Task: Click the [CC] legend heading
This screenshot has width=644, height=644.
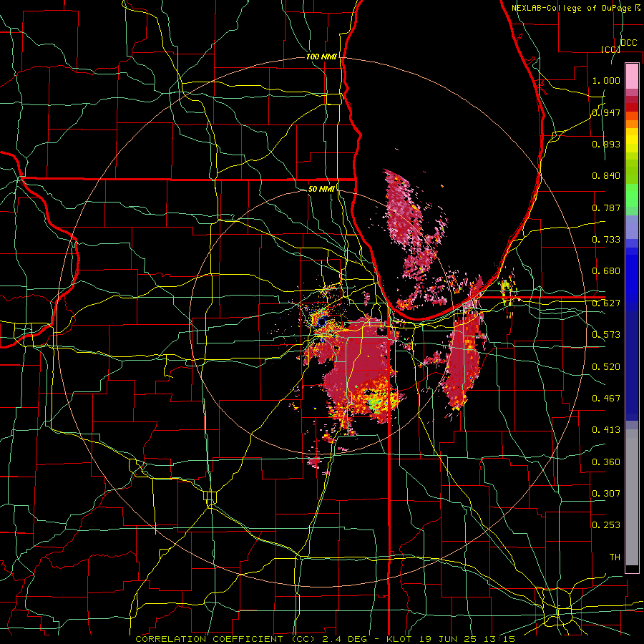Action: (x=610, y=49)
